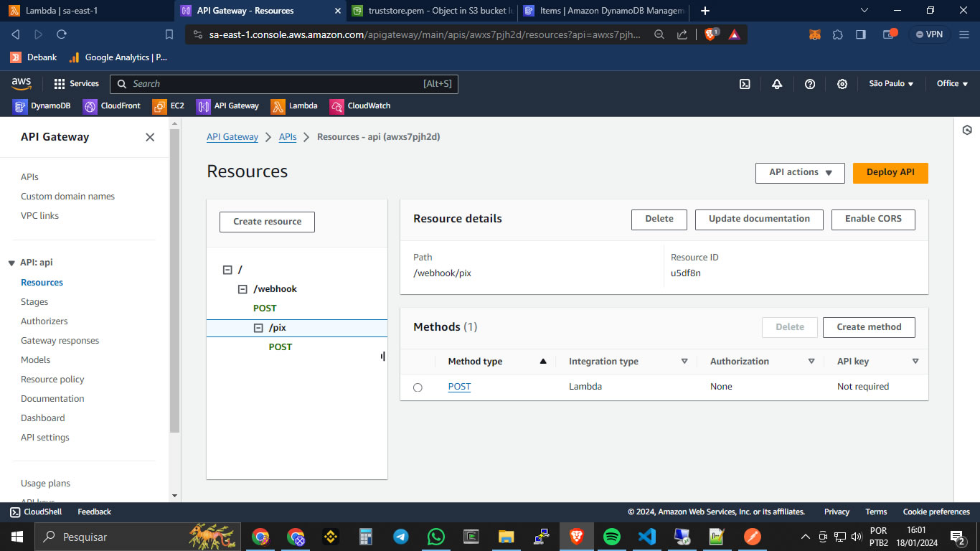Open the São Paulo region dropdown
This screenshot has width=980, height=551.
(891, 84)
